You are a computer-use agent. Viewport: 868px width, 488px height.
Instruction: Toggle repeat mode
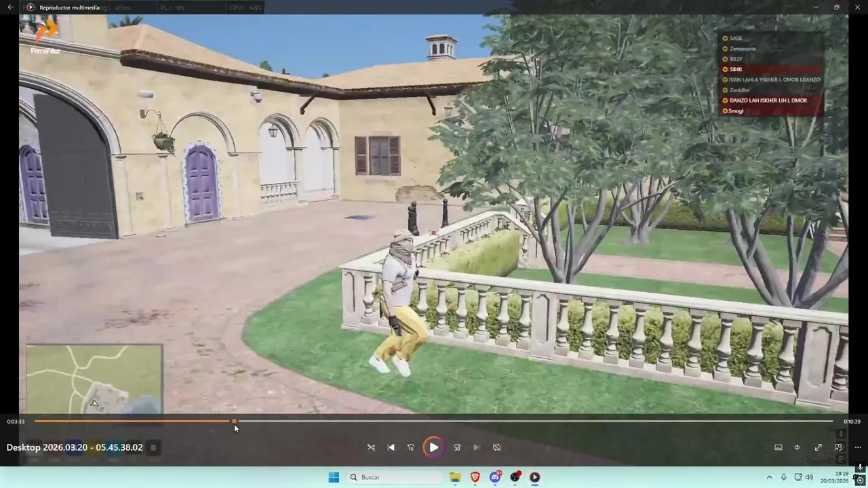pyautogui.click(x=496, y=447)
